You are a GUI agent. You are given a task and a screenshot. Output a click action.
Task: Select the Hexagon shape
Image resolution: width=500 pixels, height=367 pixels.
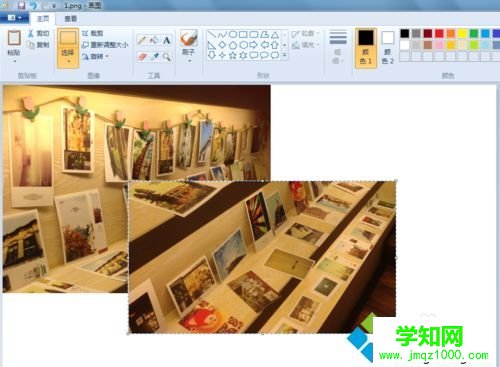pos(243,45)
